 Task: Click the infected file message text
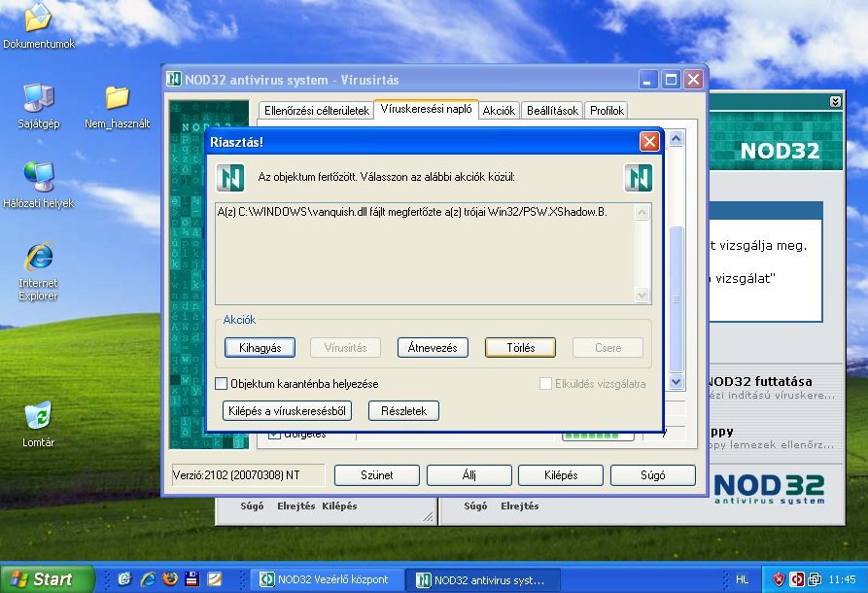[412, 212]
